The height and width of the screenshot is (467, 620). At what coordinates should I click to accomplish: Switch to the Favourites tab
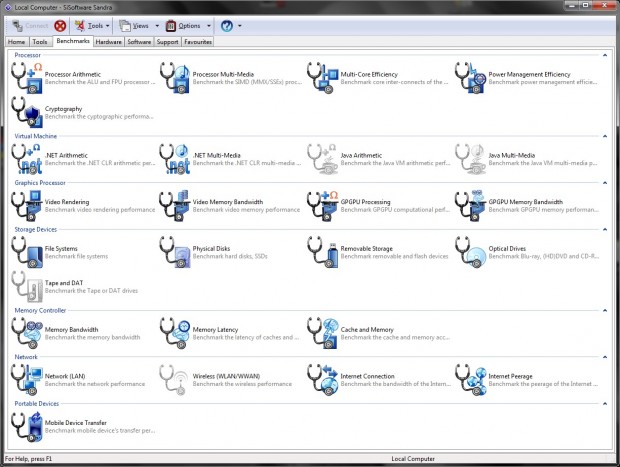(198, 42)
